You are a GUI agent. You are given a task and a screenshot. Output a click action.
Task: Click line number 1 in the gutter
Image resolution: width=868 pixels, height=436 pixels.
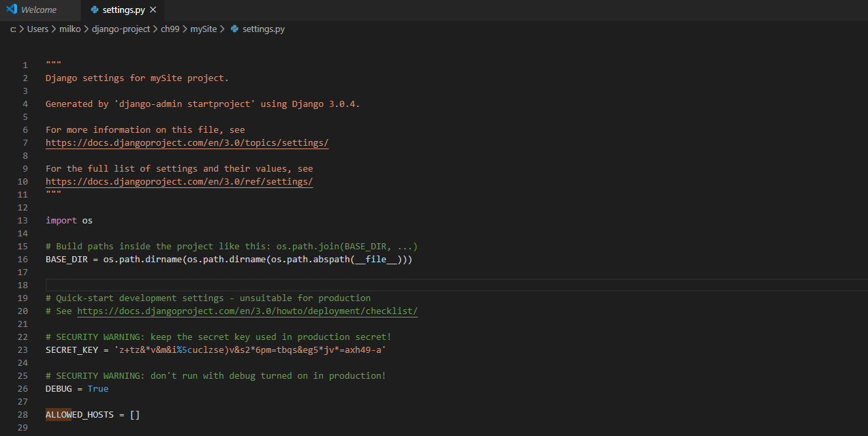click(x=25, y=65)
